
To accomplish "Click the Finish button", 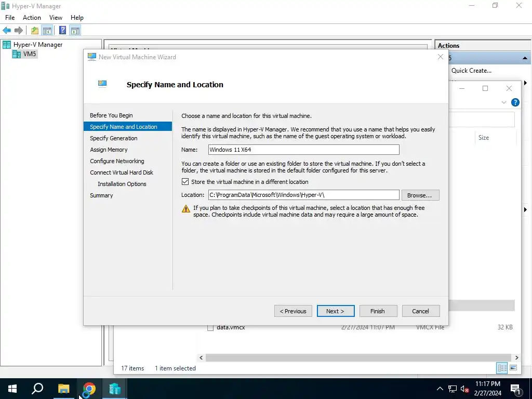I will 378,311.
